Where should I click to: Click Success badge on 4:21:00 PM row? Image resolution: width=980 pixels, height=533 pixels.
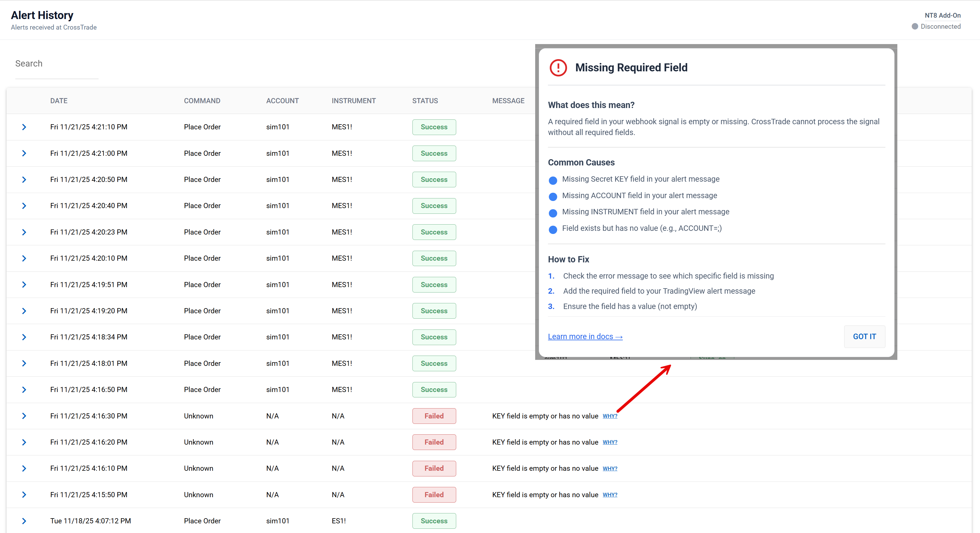point(434,153)
